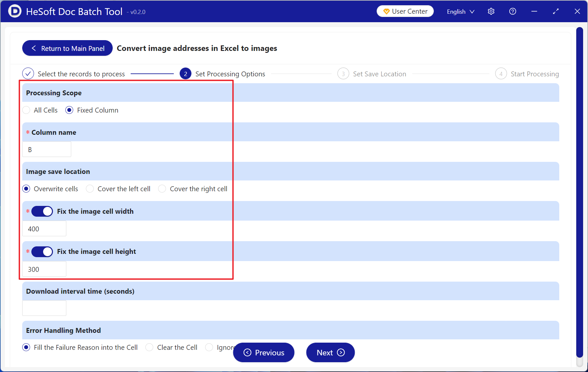Viewport: 588px width, 372px height.
Task: Click the step 1 checkmark circle
Action: click(28, 74)
